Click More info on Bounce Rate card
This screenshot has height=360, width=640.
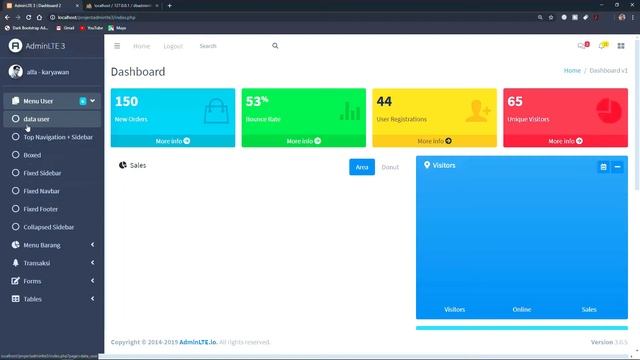tap(304, 141)
